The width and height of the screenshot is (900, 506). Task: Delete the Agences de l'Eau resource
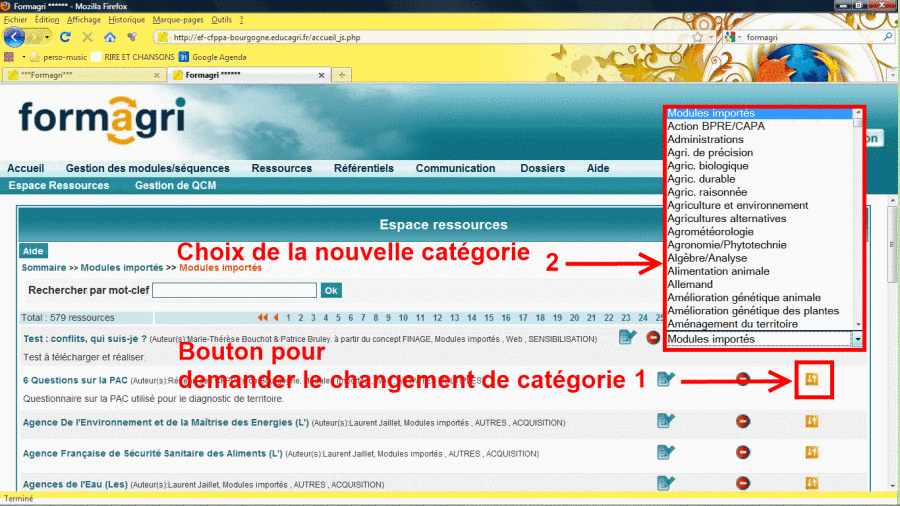(743, 483)
